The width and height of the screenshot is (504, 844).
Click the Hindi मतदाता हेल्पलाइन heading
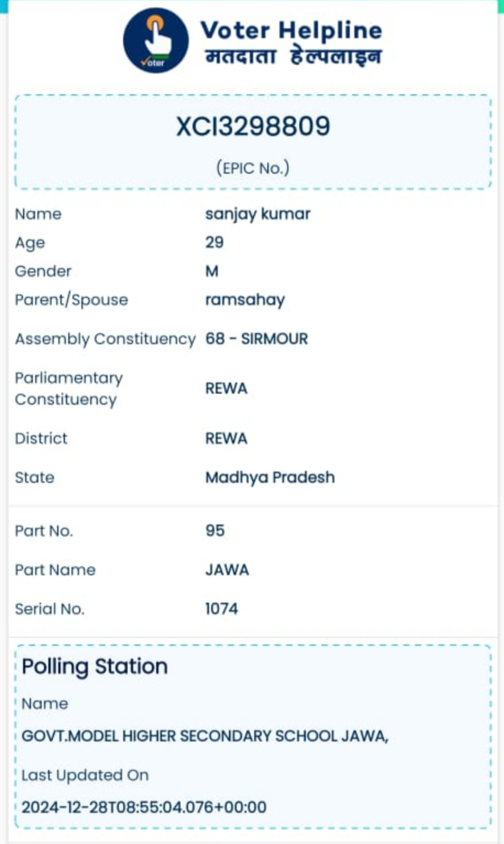[293, 57]
